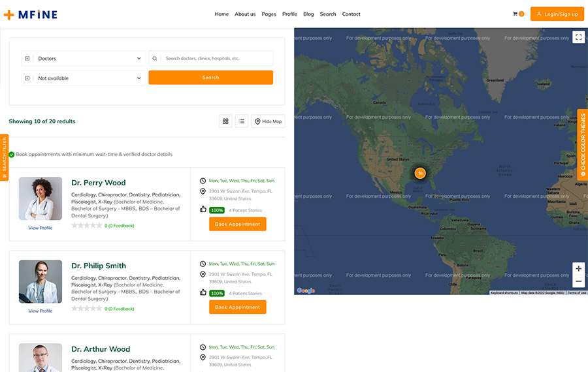Click Dr. Perry Wood's star rating
The height and width of the screenshot is (372, 588).
pyautogui.click(x=87, y=225)
